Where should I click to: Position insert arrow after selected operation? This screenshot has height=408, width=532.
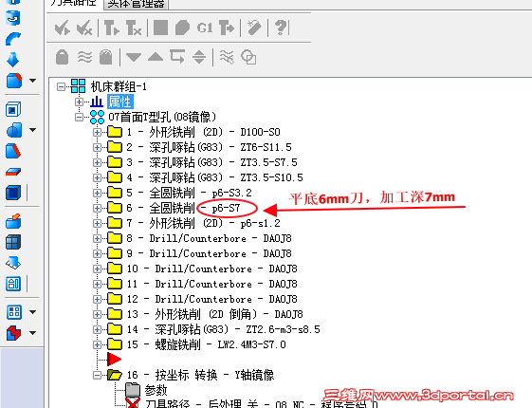tap(177, 56)
